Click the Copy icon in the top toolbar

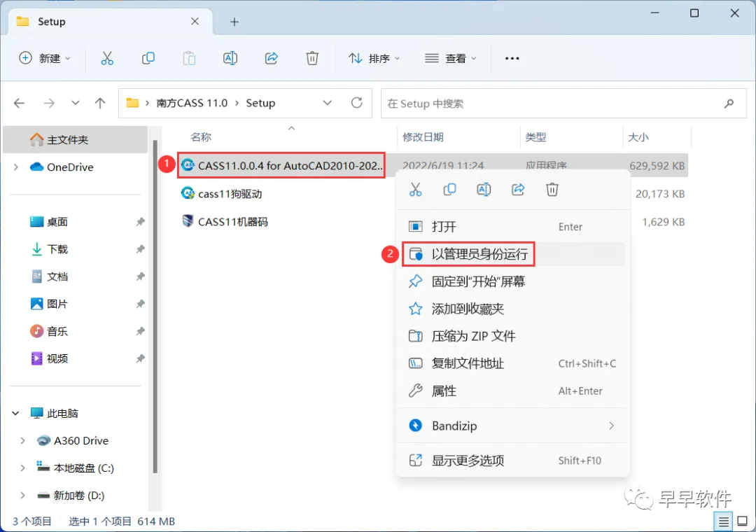[x=148, y=58]
